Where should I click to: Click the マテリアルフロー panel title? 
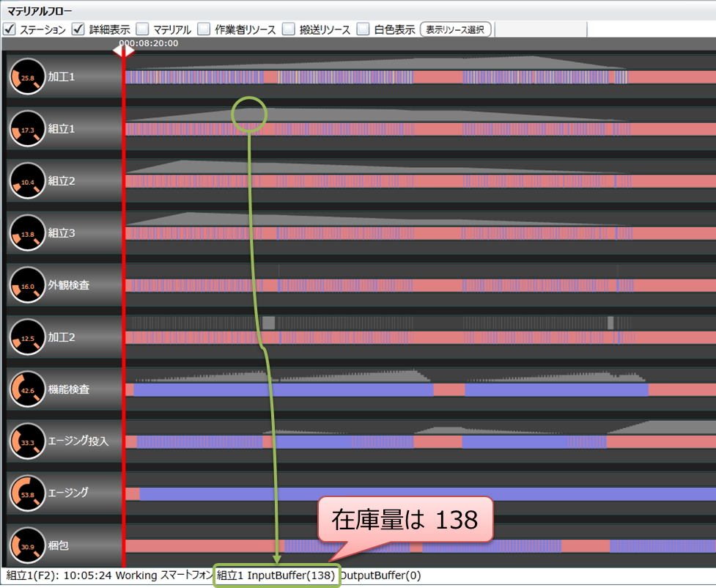40,11
